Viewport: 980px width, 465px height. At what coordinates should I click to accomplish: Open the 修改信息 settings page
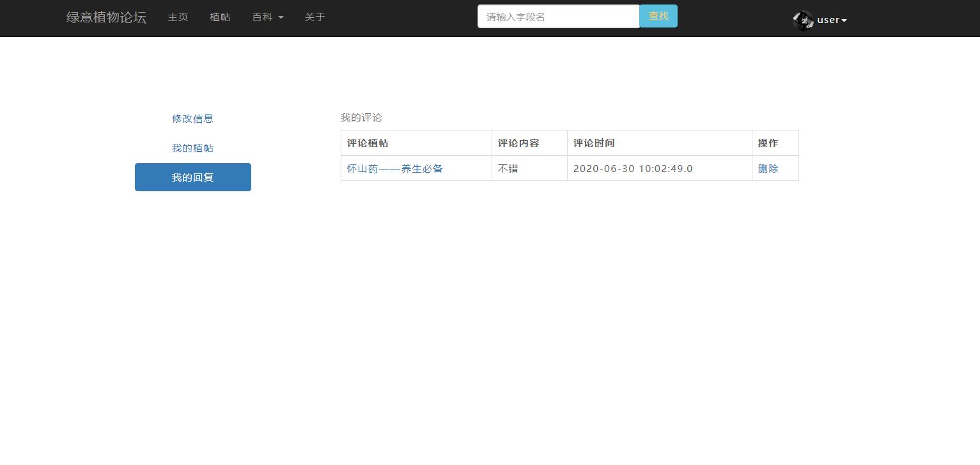192,118
